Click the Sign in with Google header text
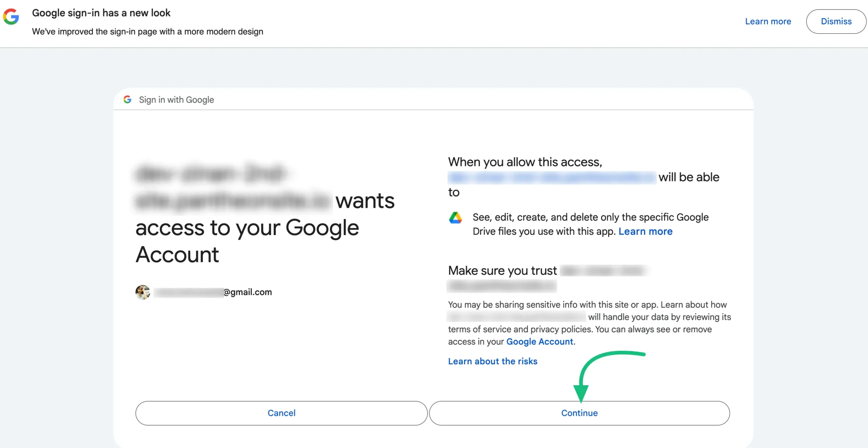Screen dimensions: 868x448 click(176, 100)
